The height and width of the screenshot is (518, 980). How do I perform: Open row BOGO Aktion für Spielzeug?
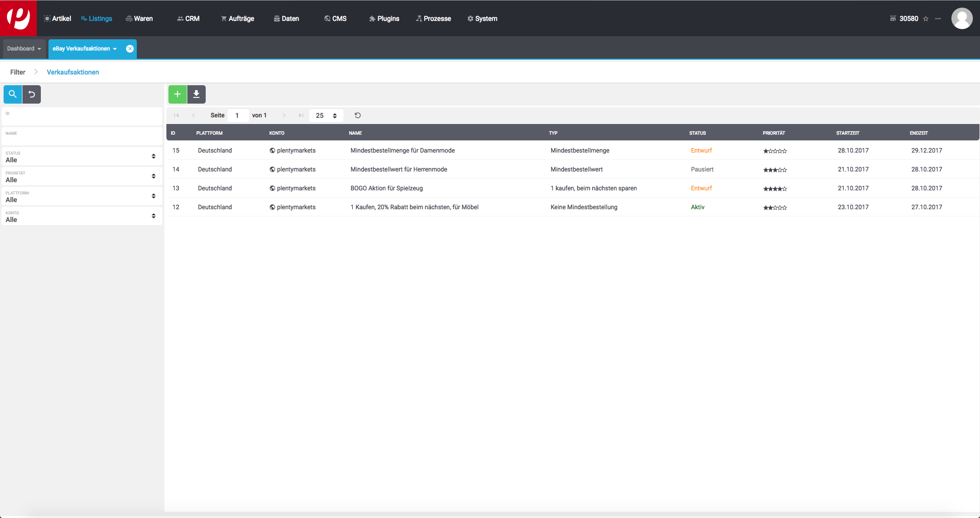click(573, 188)
